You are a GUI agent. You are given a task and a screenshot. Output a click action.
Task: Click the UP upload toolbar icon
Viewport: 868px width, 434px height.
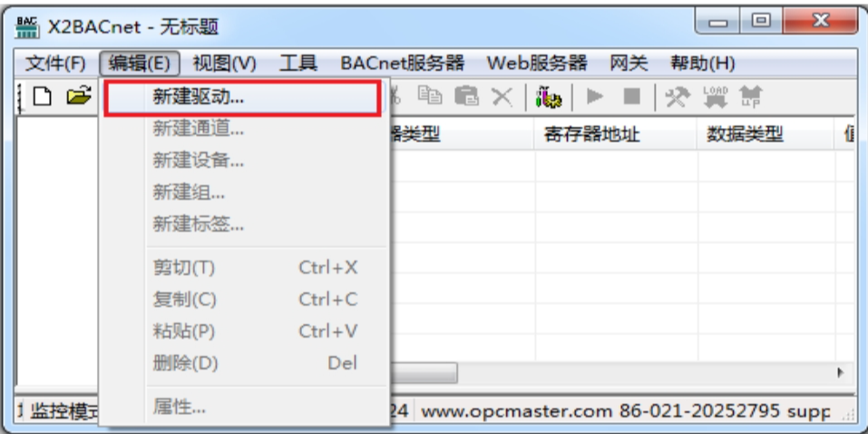pos(750,97)
